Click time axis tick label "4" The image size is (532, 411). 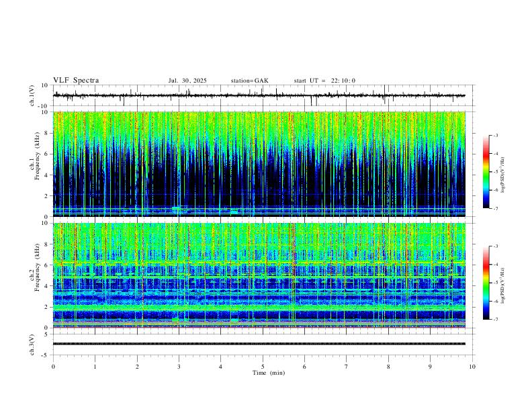[220, 367]
